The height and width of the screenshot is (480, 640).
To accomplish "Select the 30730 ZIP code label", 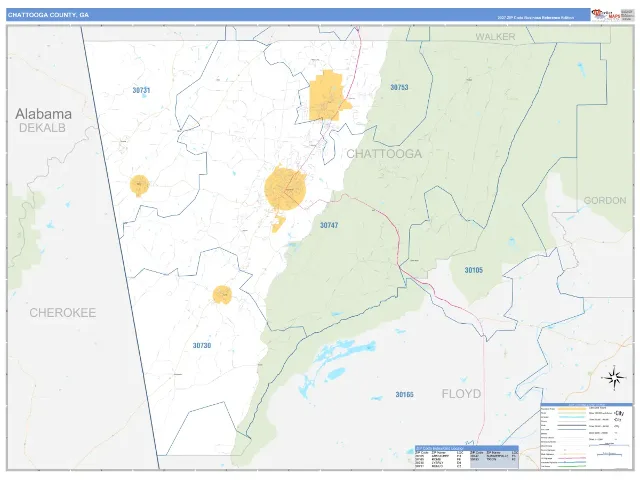I will click(x=202, y=346).
